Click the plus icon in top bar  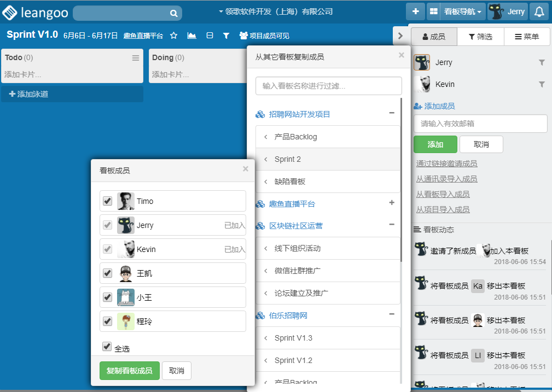(x=415, y=11)
